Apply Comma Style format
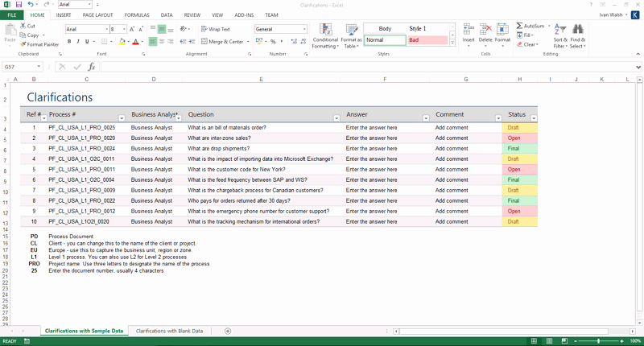 281,42
